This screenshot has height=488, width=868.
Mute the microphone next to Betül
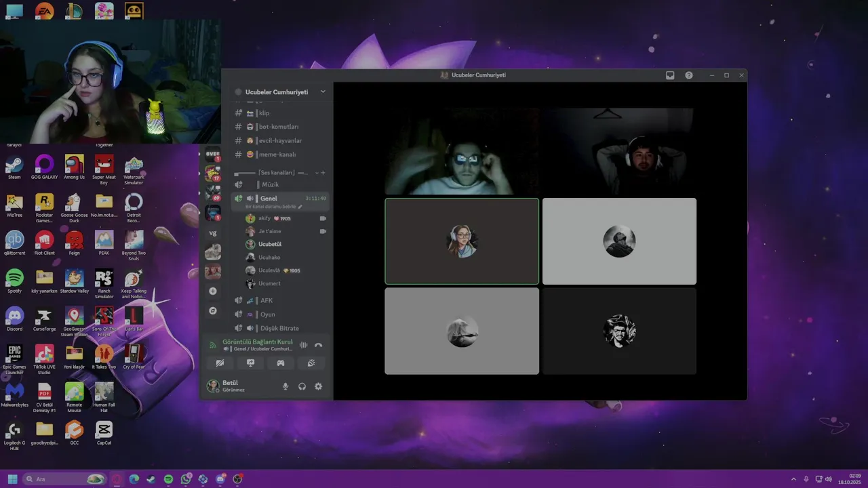285,386
